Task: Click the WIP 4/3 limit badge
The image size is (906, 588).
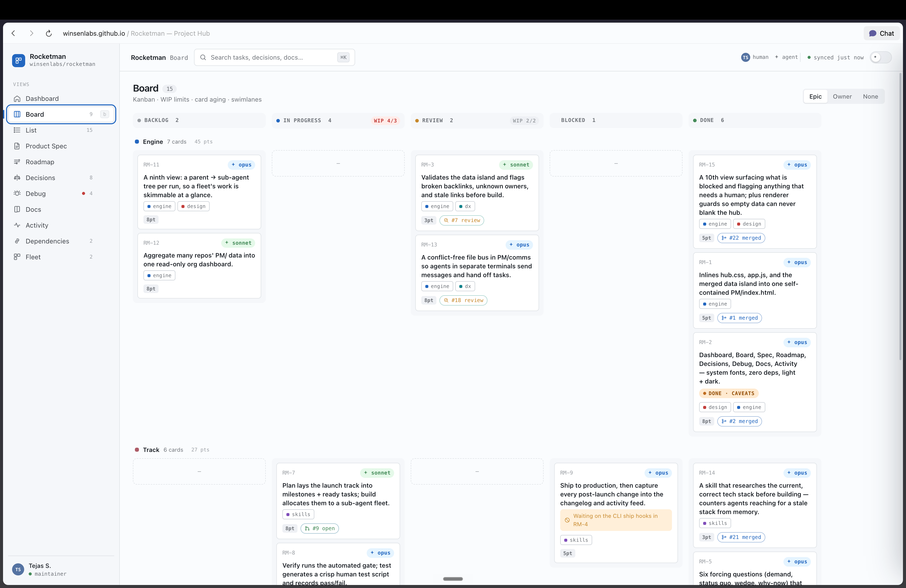Action: tap(385, 120)
